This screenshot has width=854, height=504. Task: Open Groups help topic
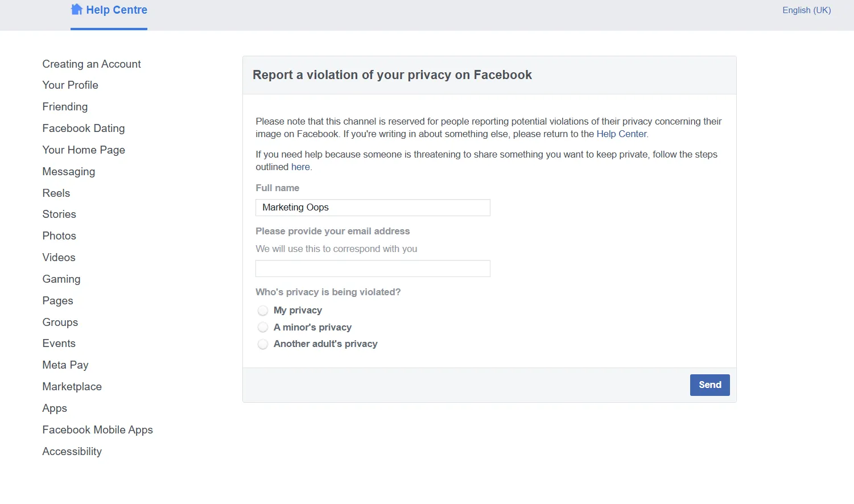[60, 323]
